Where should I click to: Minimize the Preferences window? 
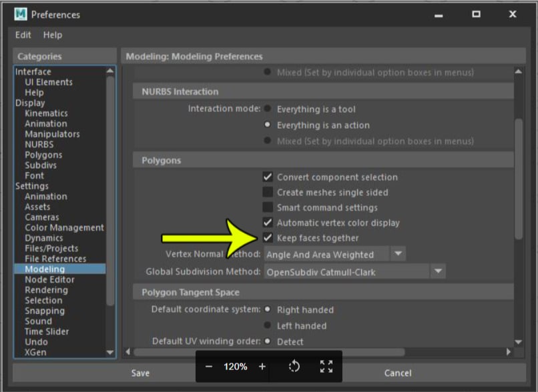pyautogui.click(x=439, y=15)
